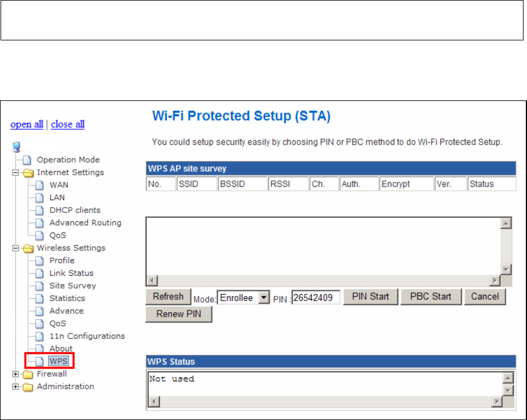Open the Advanced Routing page
The width and height of the screenshot is (527, 420).
point(85,223)
